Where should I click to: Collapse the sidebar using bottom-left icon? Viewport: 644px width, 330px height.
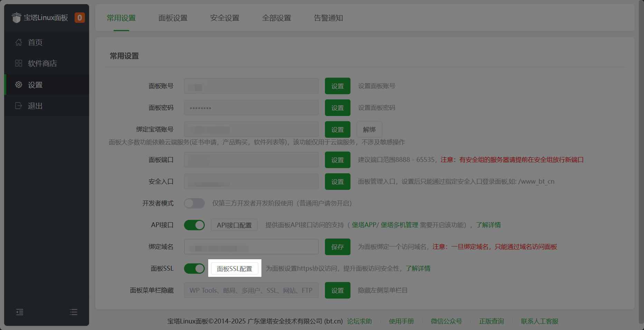[x=20, y=312]
